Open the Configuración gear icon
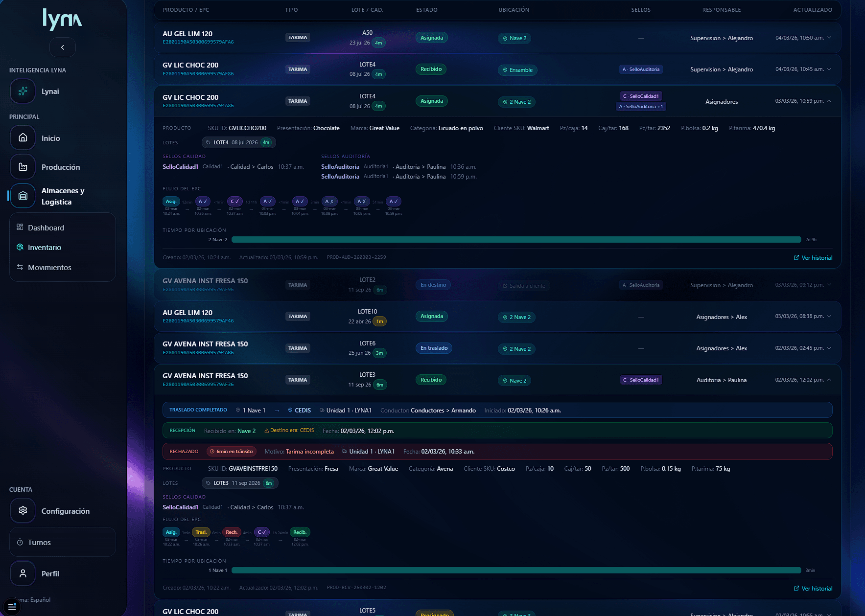Screen dimensions: 865x616 pyautogui.click(x=23, y=510)
